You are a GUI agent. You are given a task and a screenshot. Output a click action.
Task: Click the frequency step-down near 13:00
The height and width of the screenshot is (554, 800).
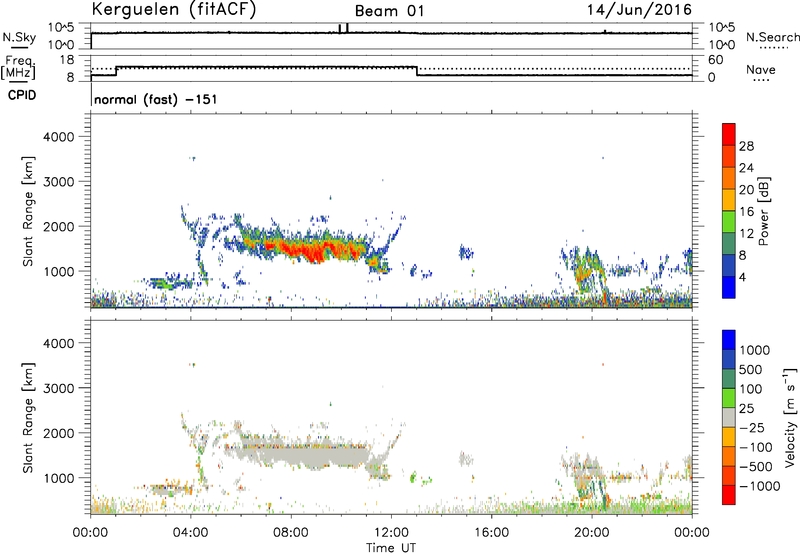coord(417,71)
